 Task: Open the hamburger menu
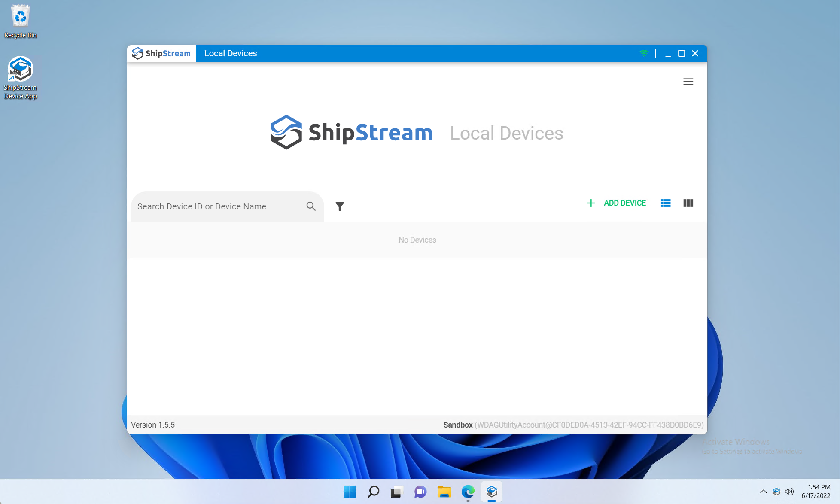point(688,82)
